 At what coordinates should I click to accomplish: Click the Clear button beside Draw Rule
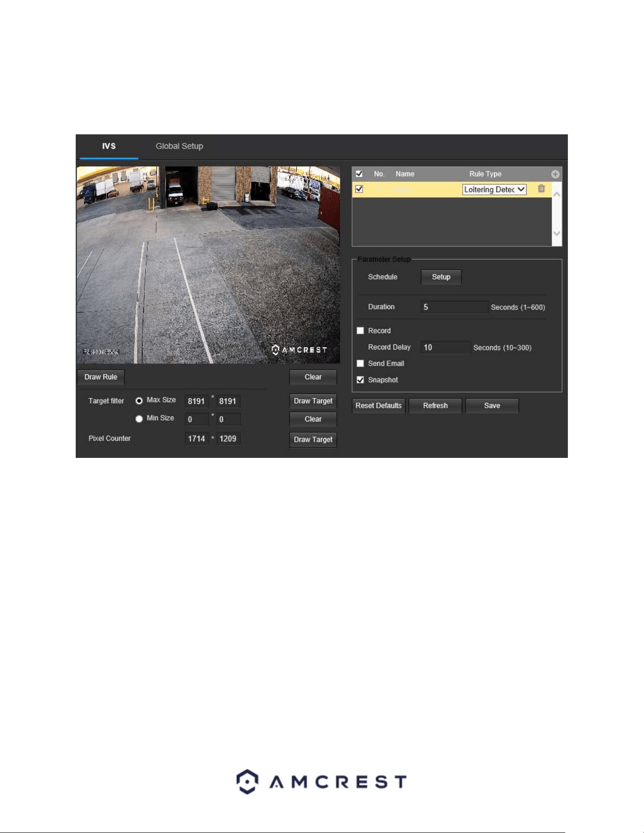coord(313,377)
